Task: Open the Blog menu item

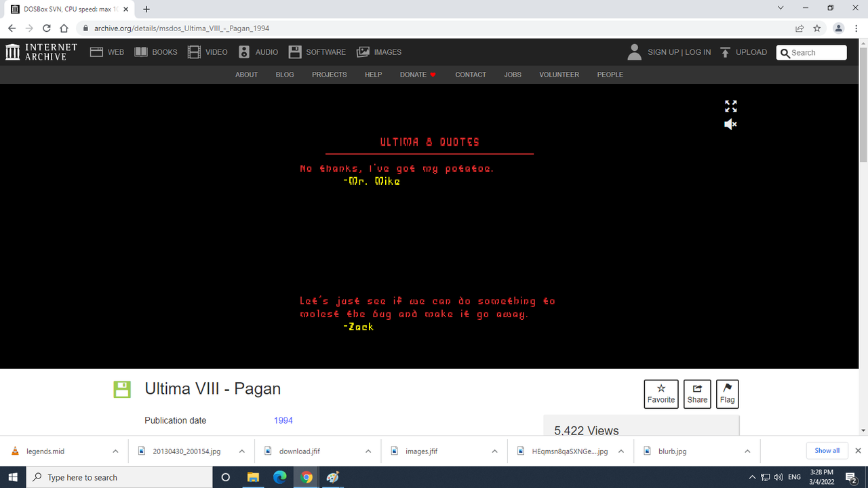Action: coord(285,75)
